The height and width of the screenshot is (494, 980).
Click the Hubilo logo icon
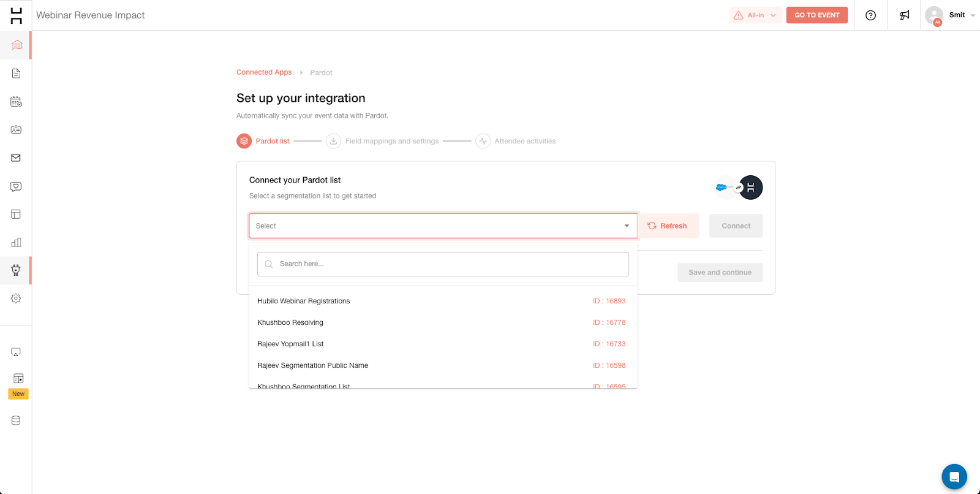tap(17, 15)
